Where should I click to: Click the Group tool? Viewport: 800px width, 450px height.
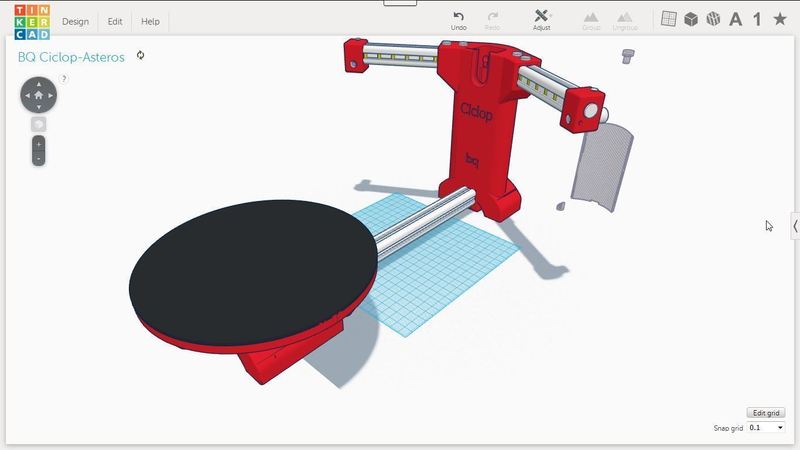click(591, 21)
